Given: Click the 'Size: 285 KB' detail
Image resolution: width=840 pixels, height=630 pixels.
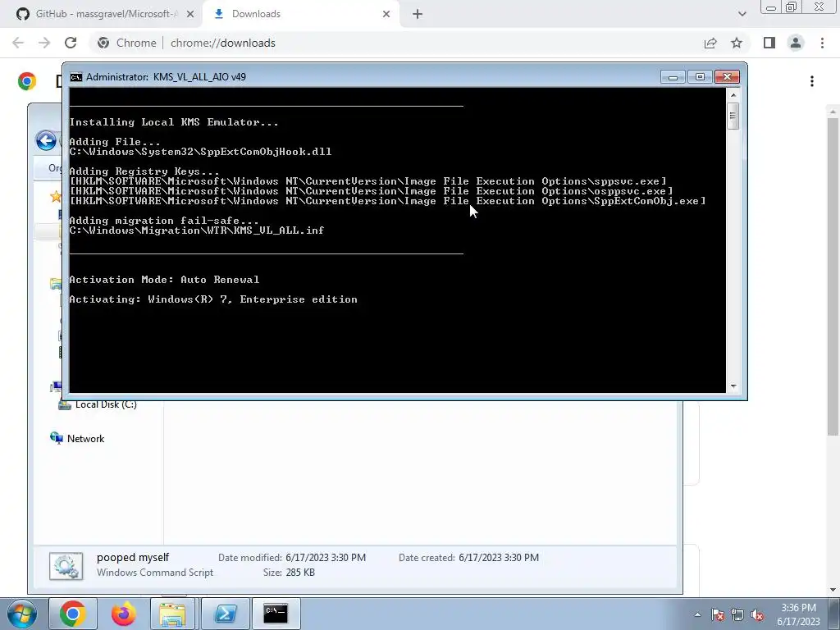Looking at the screenshot, I should coord(289,573).
